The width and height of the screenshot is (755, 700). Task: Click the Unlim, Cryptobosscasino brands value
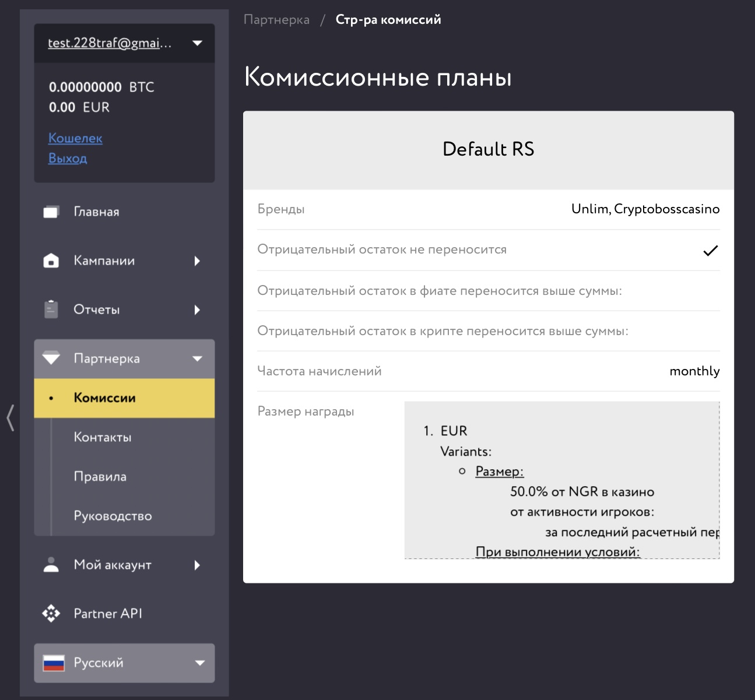tap(645, 209)
